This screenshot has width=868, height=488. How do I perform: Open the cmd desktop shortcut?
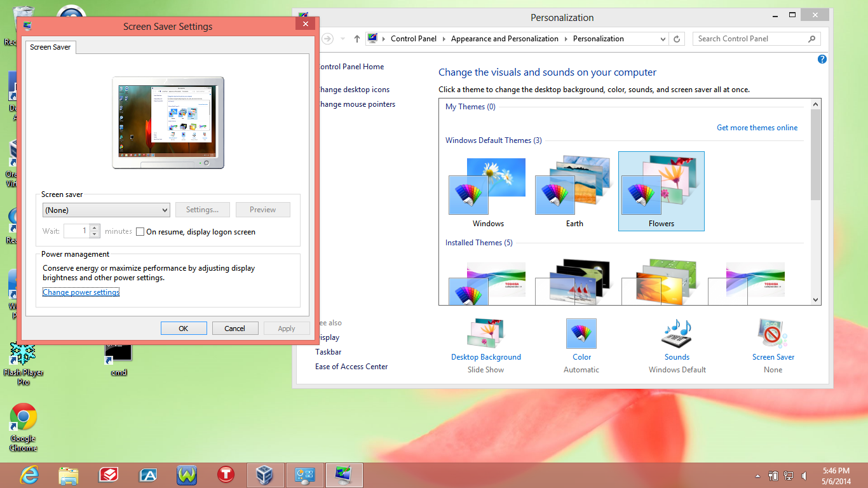(118, 359)
